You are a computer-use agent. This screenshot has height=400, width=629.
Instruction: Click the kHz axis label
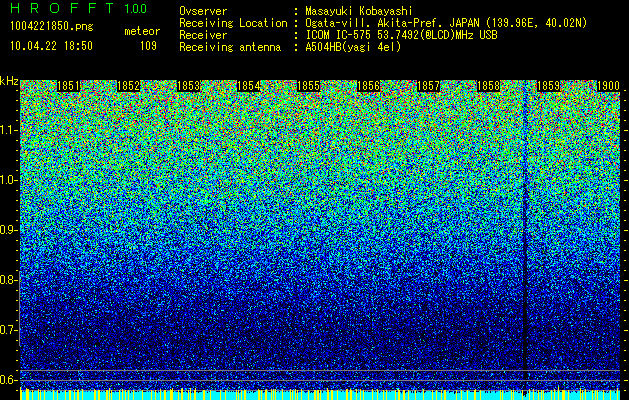point(9,81)
